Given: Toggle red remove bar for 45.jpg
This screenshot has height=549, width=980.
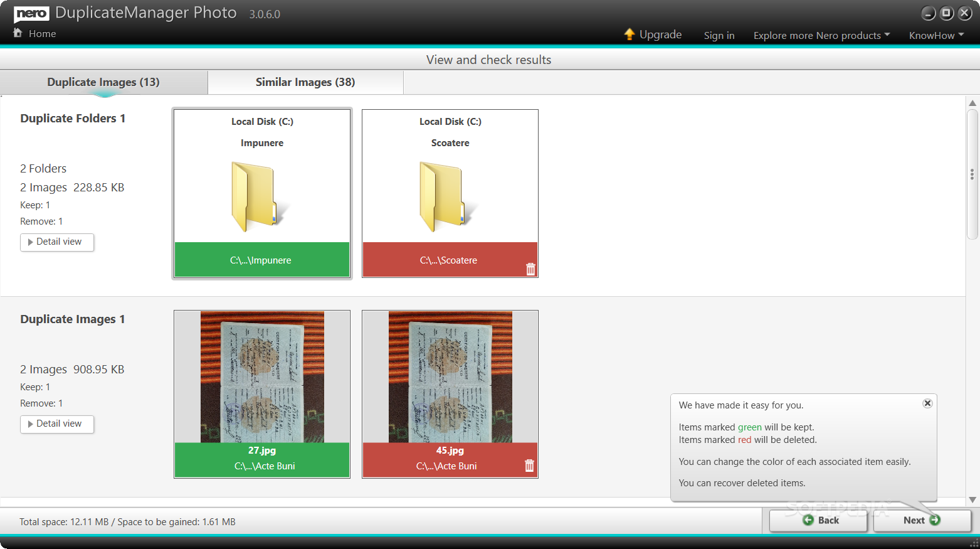Looking at the screenshot, I should pyautogui.click(x=450, y=460).
